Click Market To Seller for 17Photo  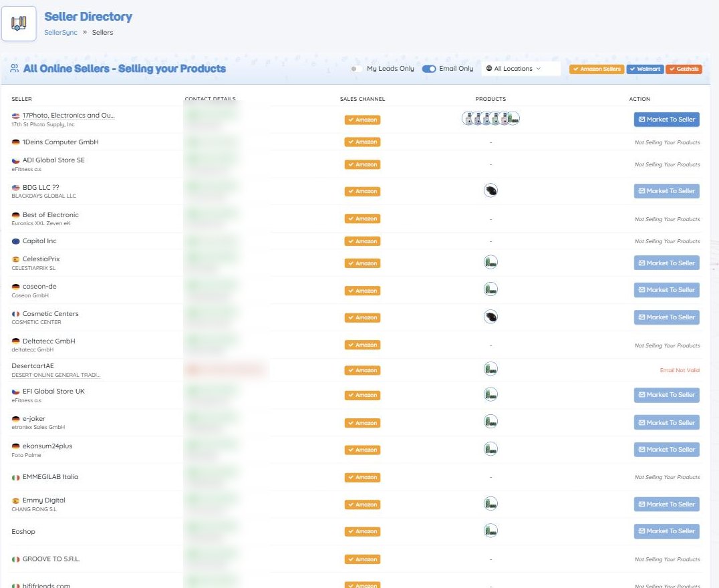pyautogui.click(x=666, y=119)
